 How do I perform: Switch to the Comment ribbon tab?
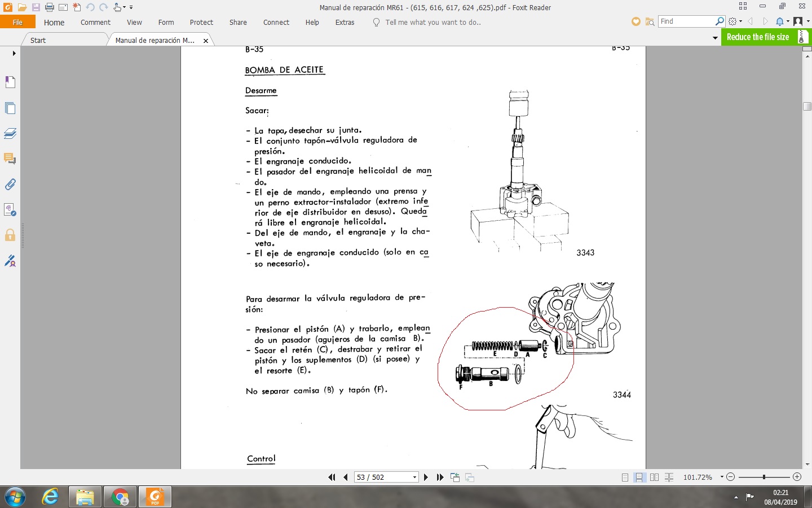click(x=95, y=23)
